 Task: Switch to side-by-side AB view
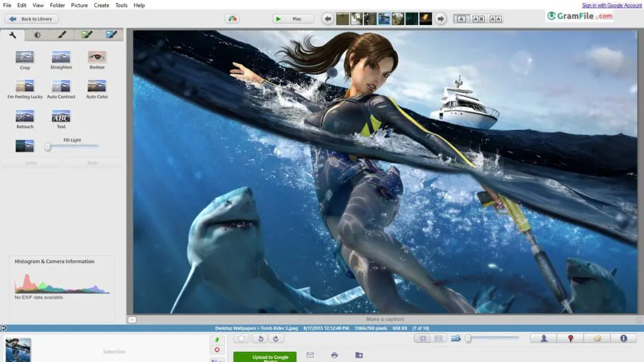[x=479, y=19]
